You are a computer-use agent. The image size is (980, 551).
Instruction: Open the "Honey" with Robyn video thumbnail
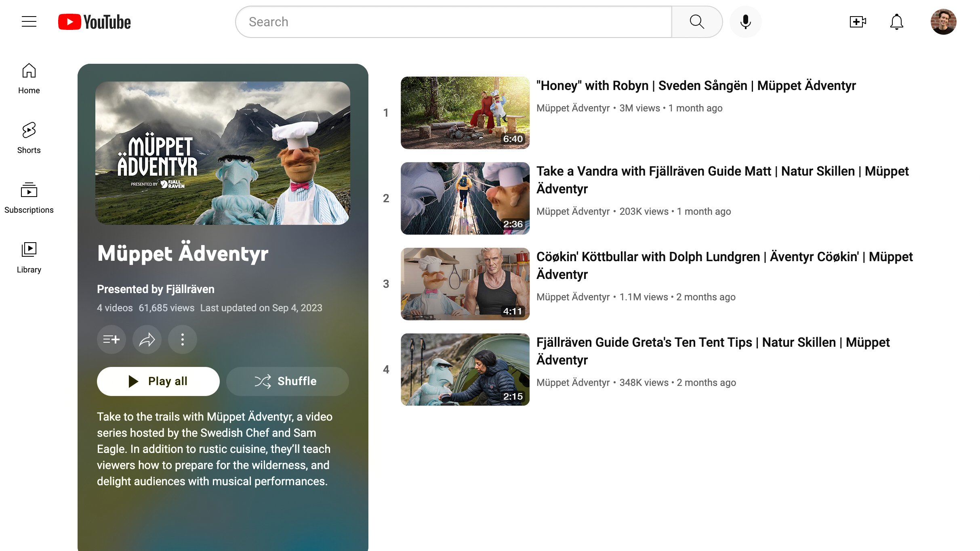[x=465, y=113]
